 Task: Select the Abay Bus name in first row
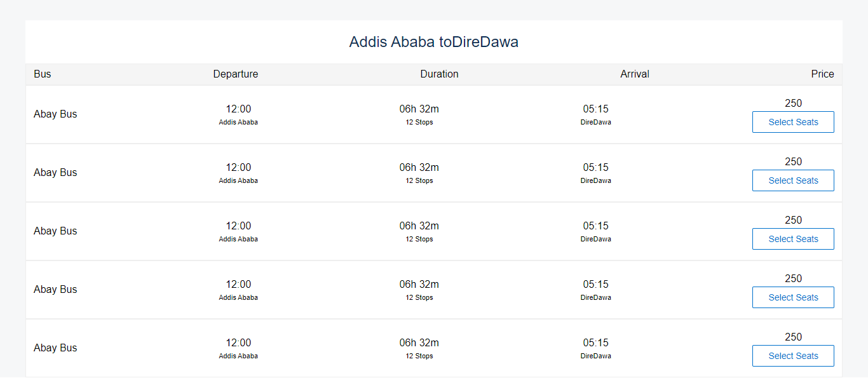pos(55,114)
